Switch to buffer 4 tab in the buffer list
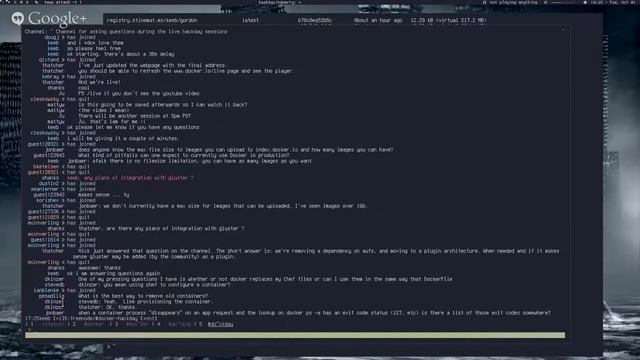 173,324
